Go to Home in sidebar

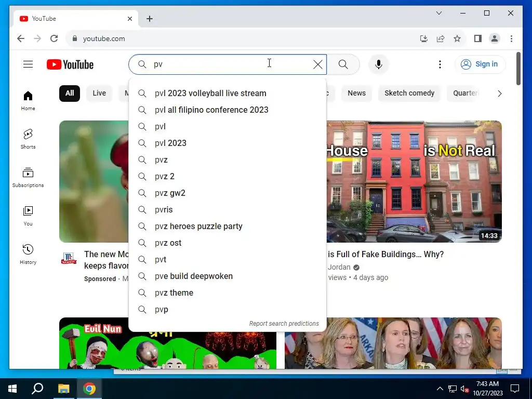[28, 101]
